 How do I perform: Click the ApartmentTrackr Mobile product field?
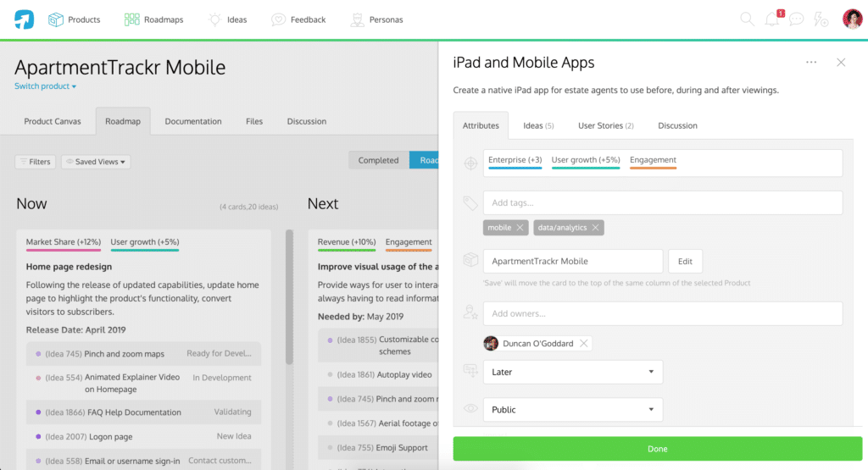(x=573, y=262)
